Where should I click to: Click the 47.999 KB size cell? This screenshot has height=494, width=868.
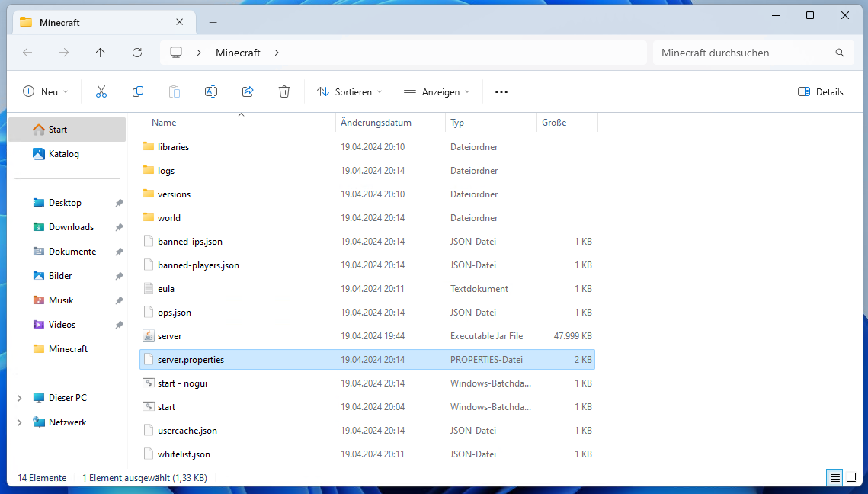(x=572, y=336)
